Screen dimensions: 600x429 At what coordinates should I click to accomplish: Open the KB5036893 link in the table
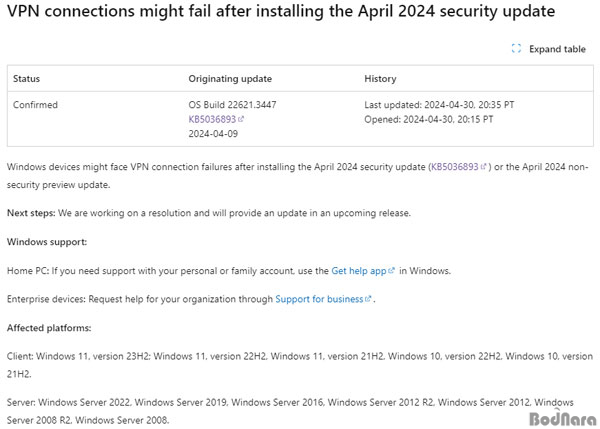pos(212,119)
